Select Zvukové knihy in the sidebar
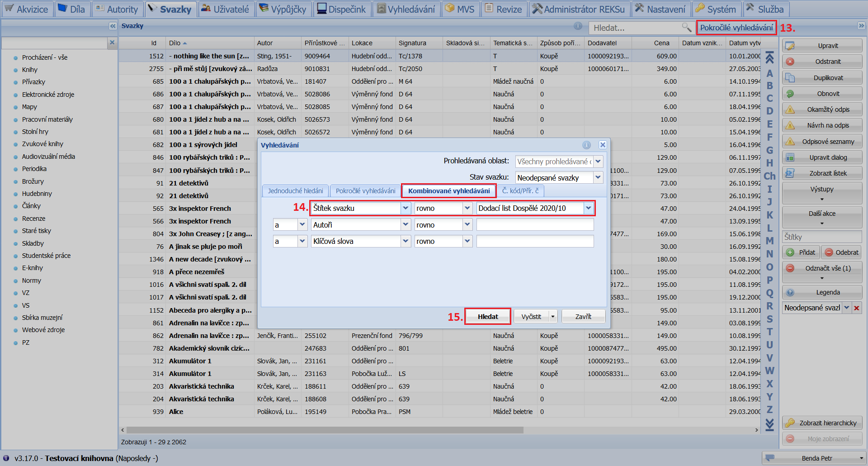 tap(42, 144)
